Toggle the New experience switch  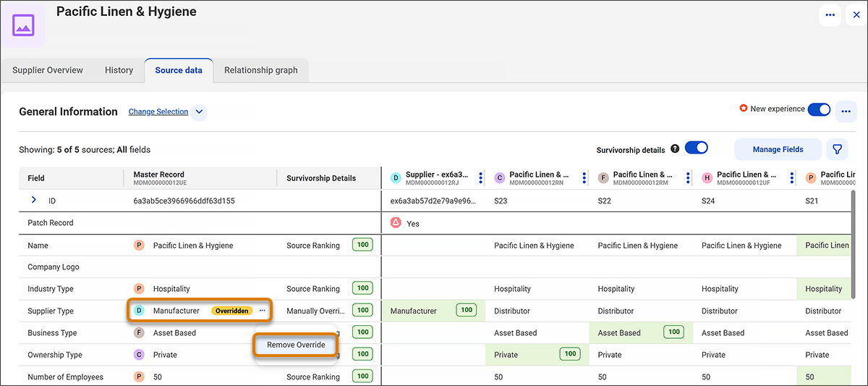click(x=819, y=109)
